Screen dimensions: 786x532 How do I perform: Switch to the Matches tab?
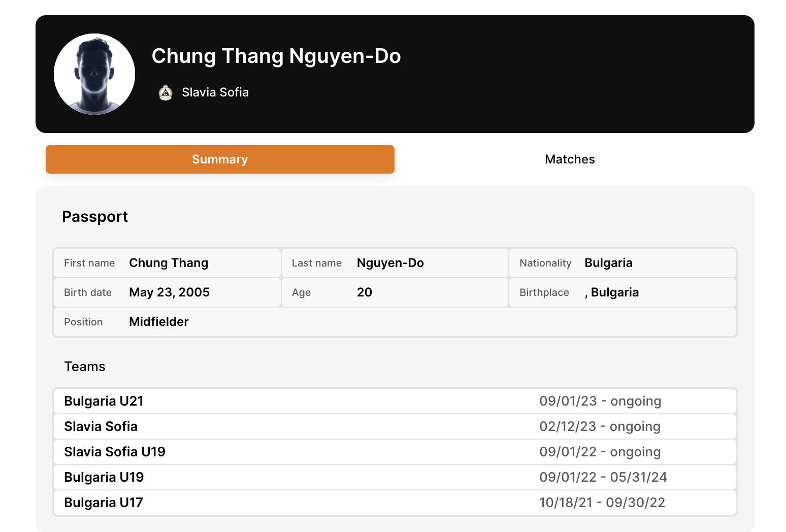point(569,159)
